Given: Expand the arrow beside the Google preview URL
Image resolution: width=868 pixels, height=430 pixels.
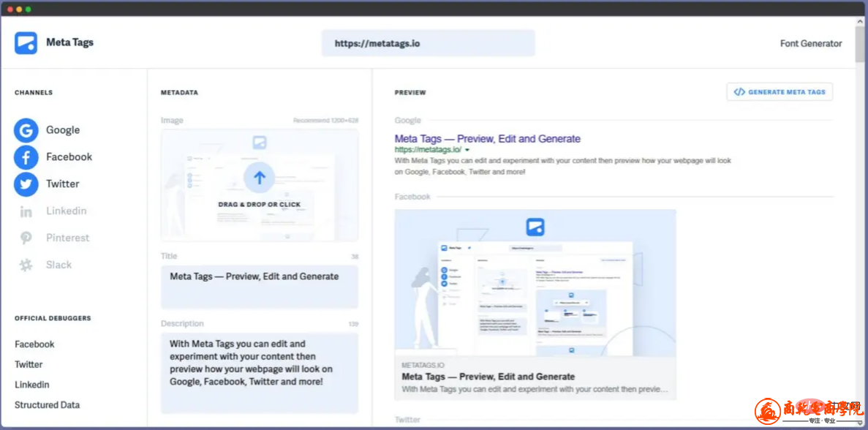Looking at the screenshot, I should [468, 150].
